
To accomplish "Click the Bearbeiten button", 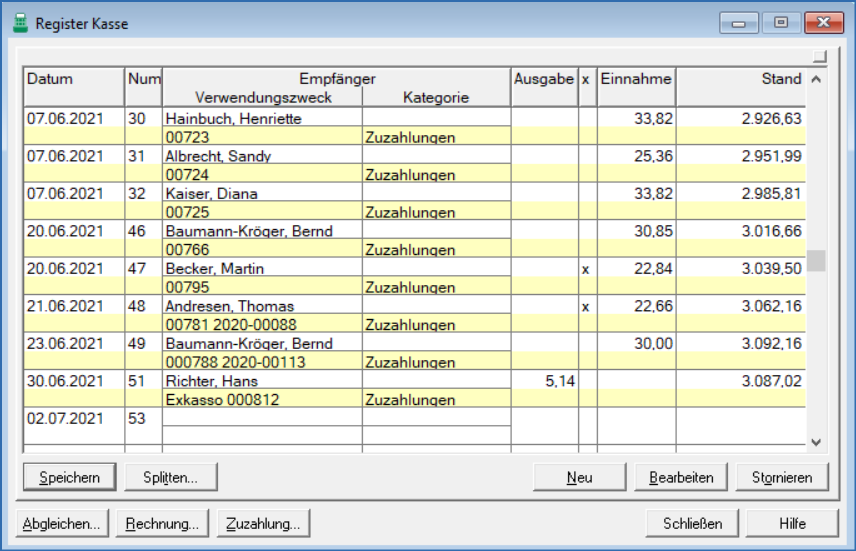I will tap(681, 477).
